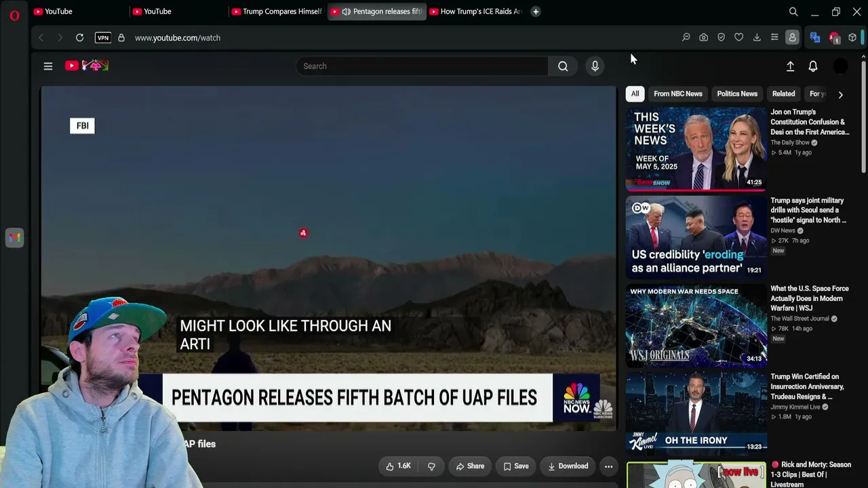Open YouTube notifications bell

click(813, 66)
